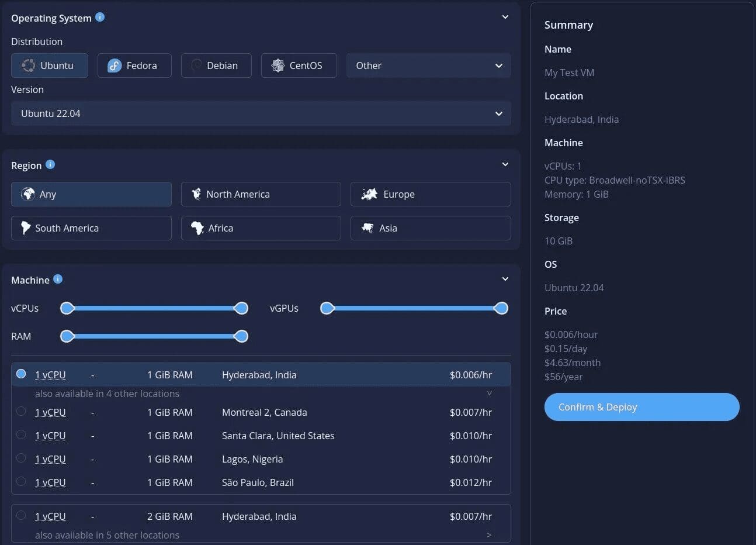This screenshot has width=756, height=545.
Task: Click the Confirm & Deploy button
Action: point(641,407)
